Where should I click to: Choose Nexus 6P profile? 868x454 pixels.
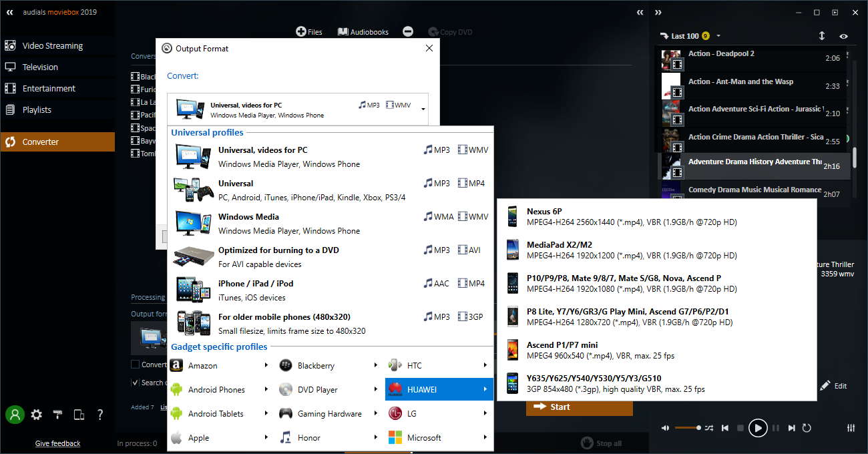[657, 217]
